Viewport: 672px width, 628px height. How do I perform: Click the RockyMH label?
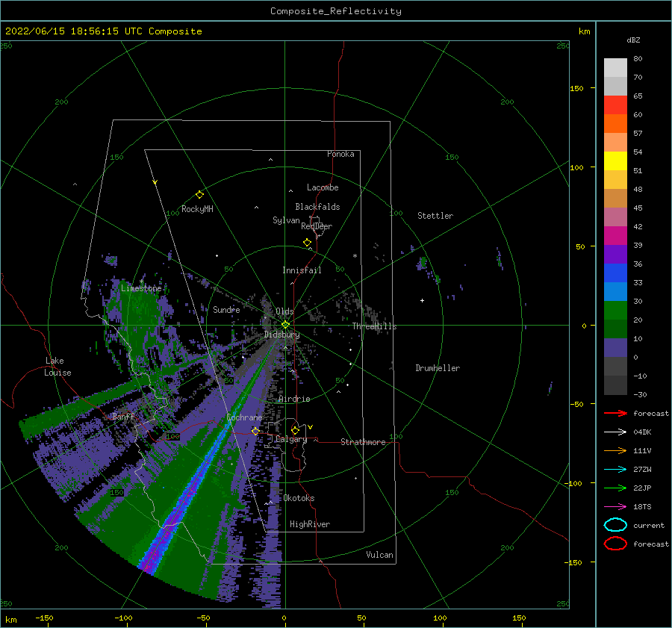(x=197, y=209)
